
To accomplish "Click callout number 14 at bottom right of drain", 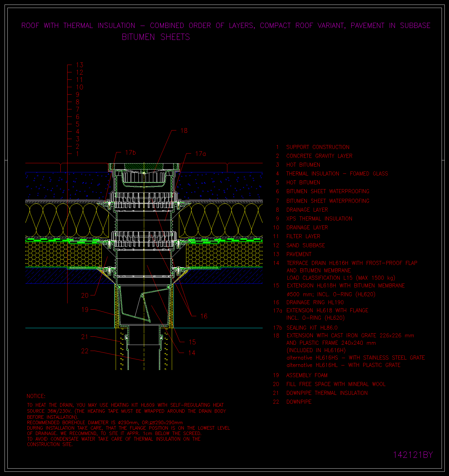I will pyautogui.click(x=192, y=353).
